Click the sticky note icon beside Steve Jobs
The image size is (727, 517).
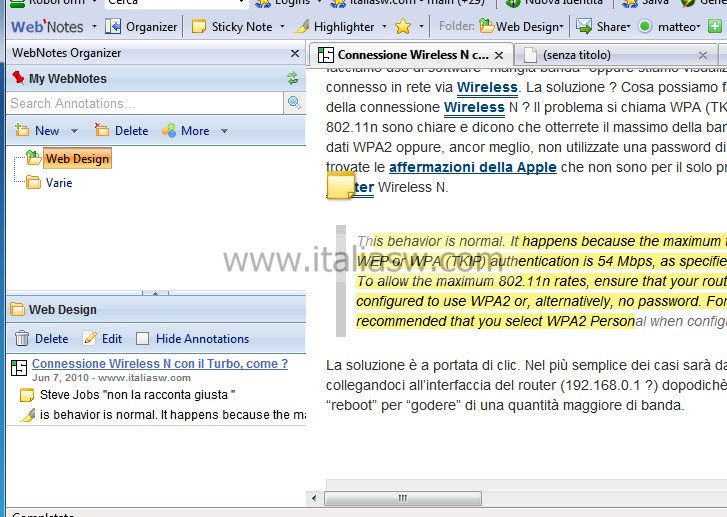click(x=27, y=396)
